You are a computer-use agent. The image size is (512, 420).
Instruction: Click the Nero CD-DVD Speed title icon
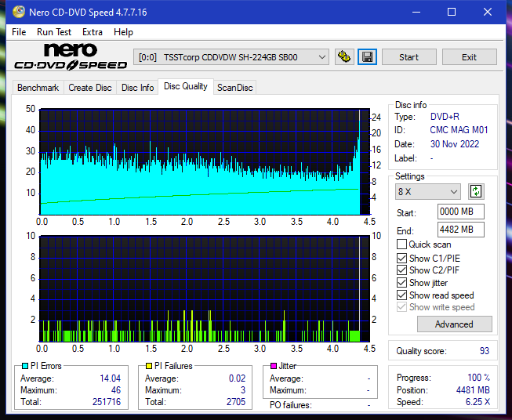[19, 12]
